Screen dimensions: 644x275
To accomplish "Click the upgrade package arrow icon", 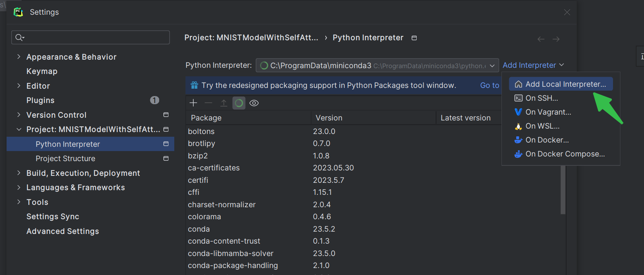I will (224, 103).
